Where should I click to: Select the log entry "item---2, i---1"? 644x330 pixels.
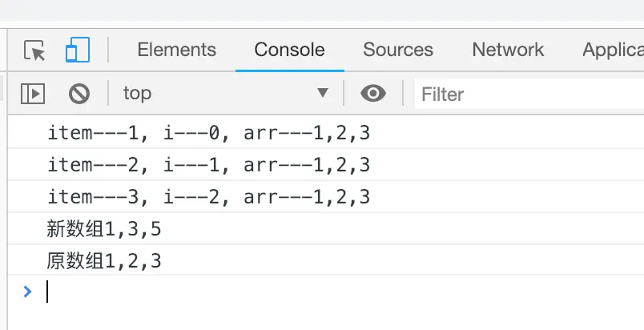tap(208, 165)
